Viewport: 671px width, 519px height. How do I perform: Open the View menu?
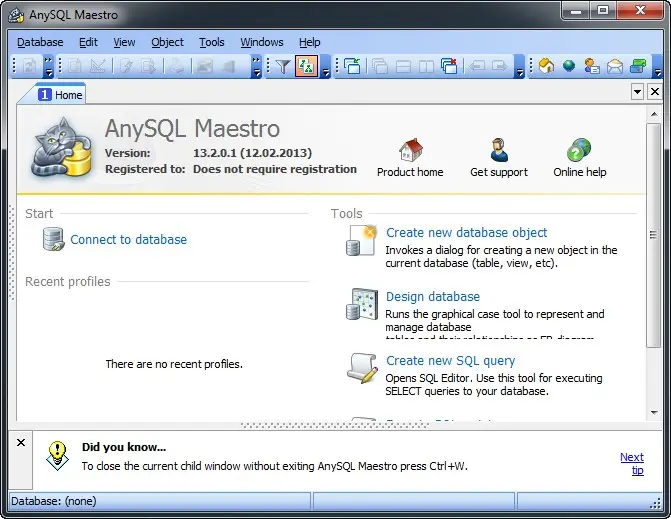coord(124,42)
